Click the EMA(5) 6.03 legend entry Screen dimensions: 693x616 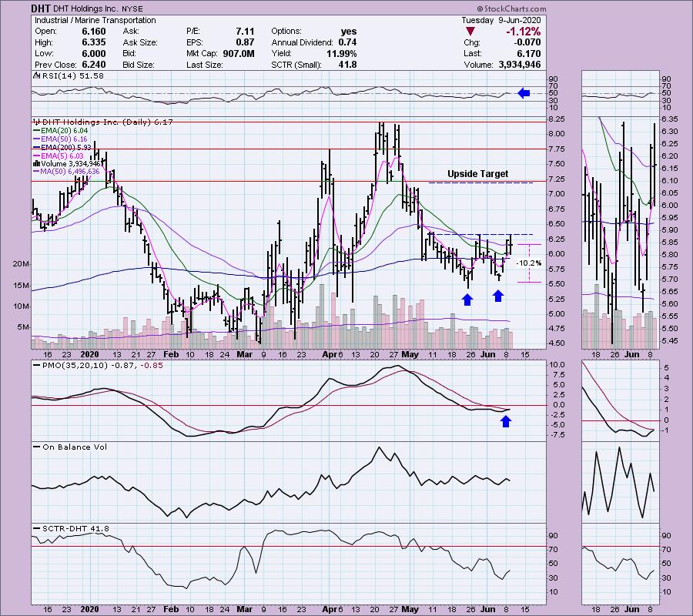(62, 156)
